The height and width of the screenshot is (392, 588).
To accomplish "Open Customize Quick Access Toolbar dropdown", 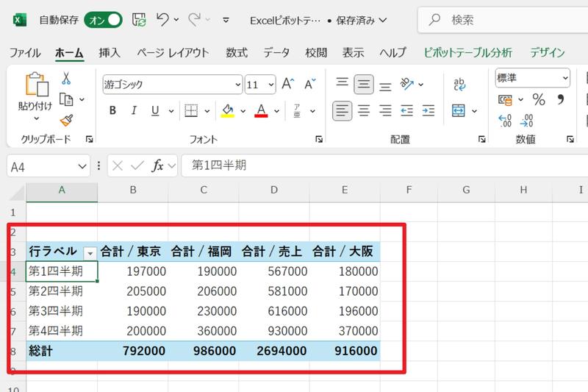I will click(x=226, y=20).
